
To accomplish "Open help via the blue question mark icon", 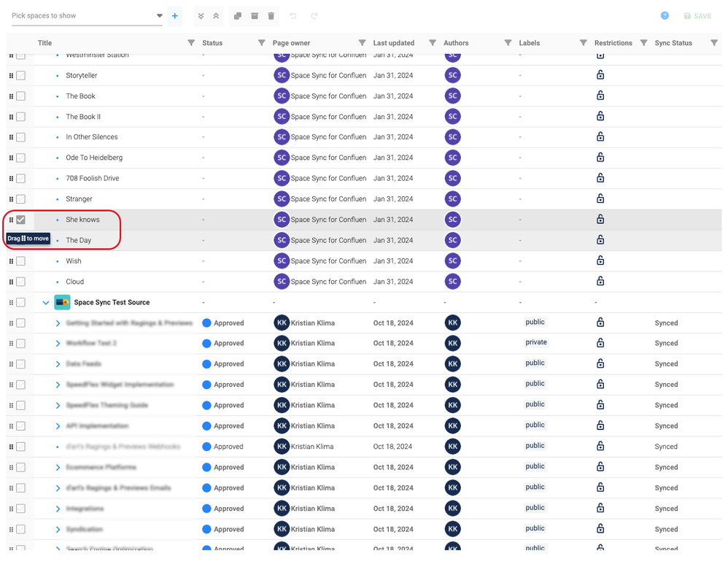I will (665, 15).
